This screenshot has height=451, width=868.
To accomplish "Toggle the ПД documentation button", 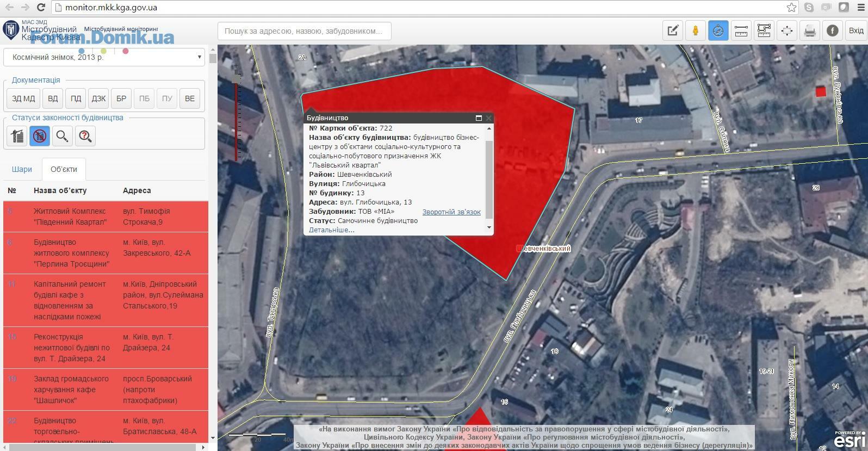I will tap(76, 98).
